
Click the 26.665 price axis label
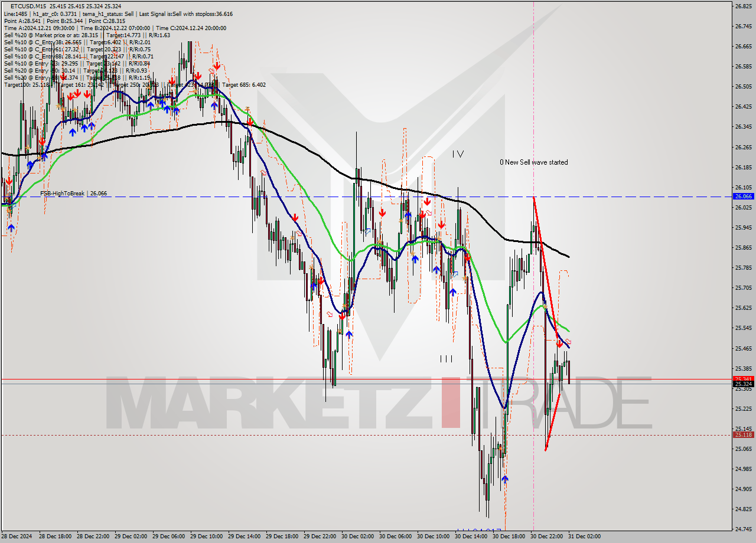pyautogui.click(x=742, y=47)
